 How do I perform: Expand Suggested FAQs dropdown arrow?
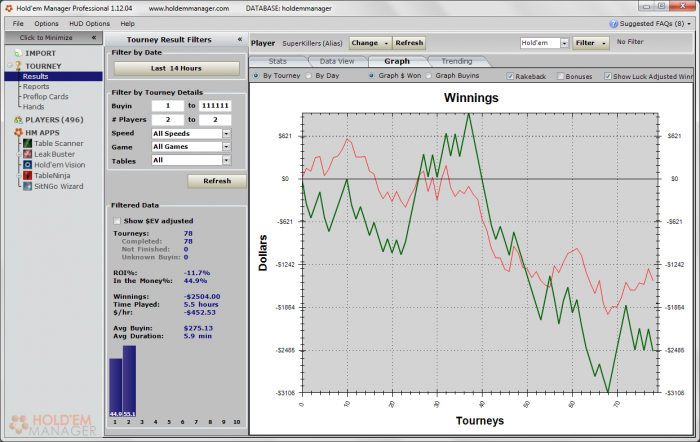(689, 24)
